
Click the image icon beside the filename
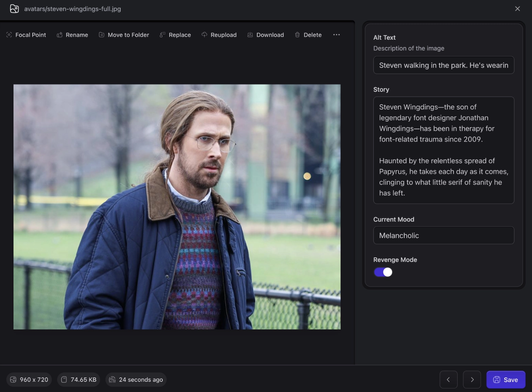coord(14,9)
